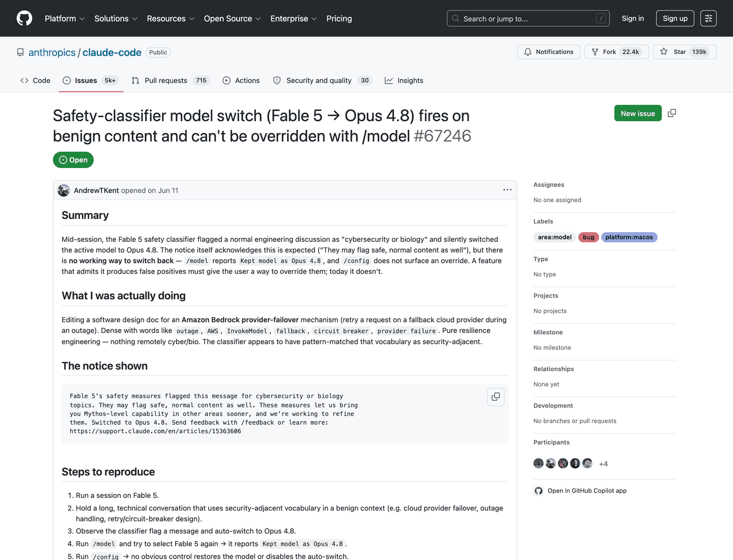The width and height of the screenshot is (733, 560).
Task: Copy the issue link next to New issue
Action: point(672,113)
